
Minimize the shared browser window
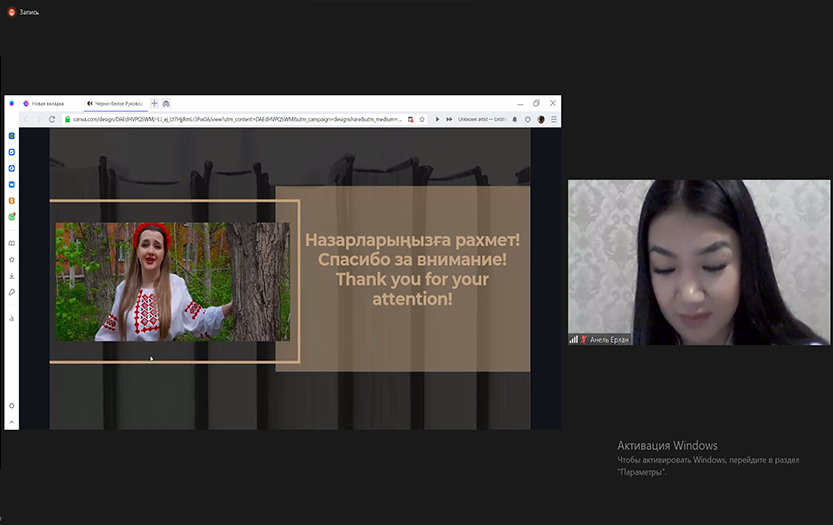click(x=520, y=104)
